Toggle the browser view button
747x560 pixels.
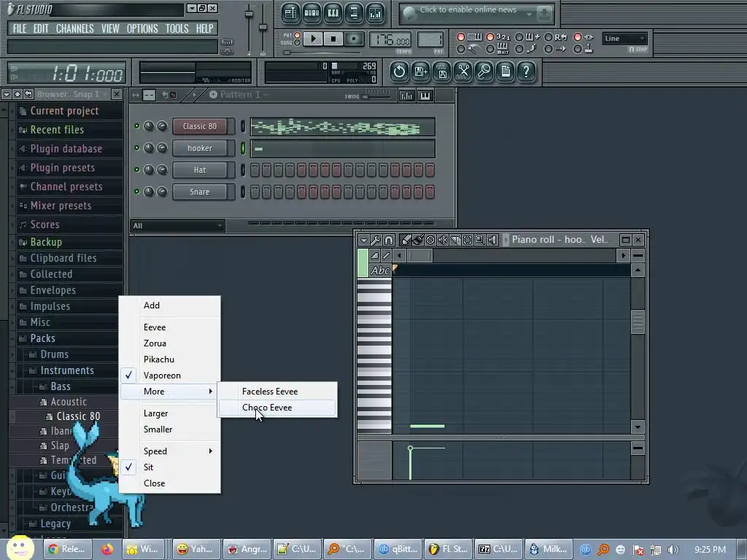(x=354, y=13)
